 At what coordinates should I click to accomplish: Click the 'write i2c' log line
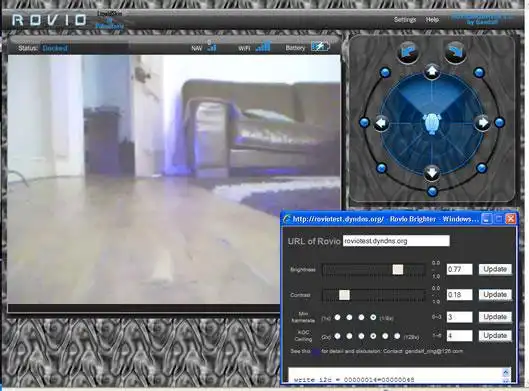tap(354, 380)
